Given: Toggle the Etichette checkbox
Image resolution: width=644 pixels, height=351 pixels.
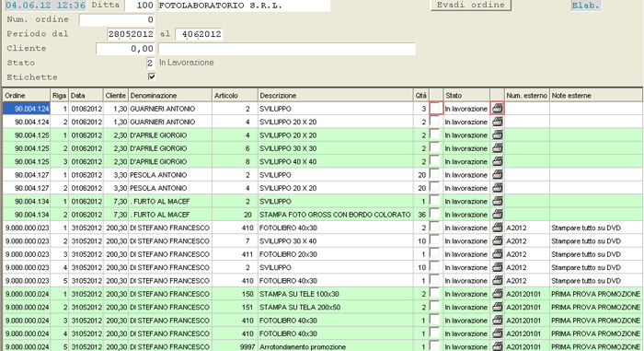Looking at the screenshot, I should click(x=152, y=76).
